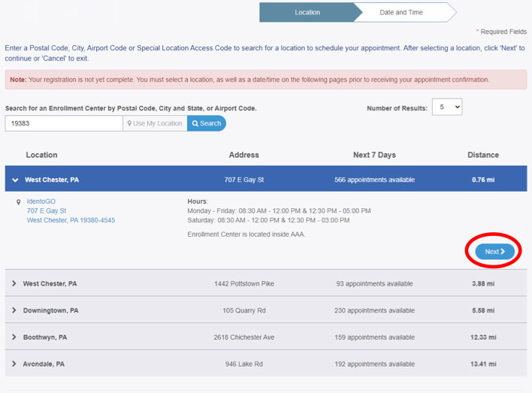This screenshot has width=532, height=393.
Task: Click the pin icon in Use My Location
Action: click(x=130, y=123)
